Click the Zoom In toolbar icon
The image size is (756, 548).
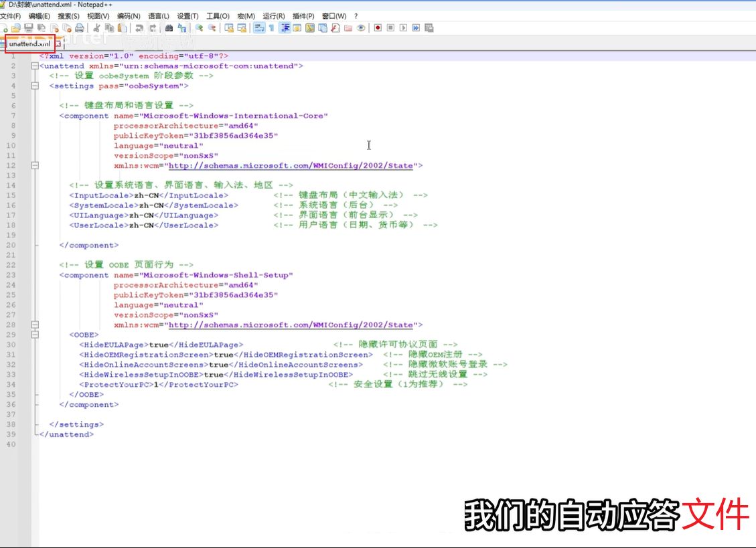coord(199,28)
